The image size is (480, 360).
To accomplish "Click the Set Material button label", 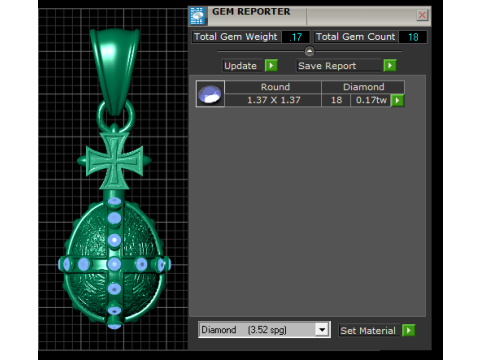I will 368,331.
